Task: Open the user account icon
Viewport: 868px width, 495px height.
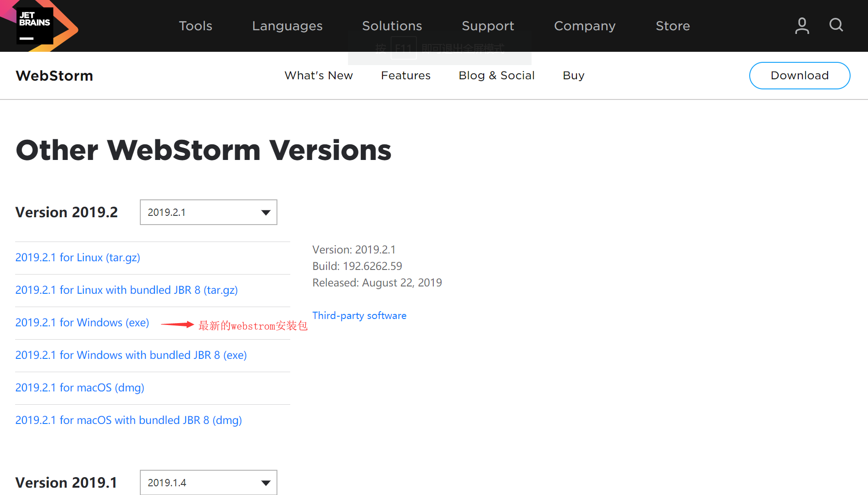Action: pos(802,26)
